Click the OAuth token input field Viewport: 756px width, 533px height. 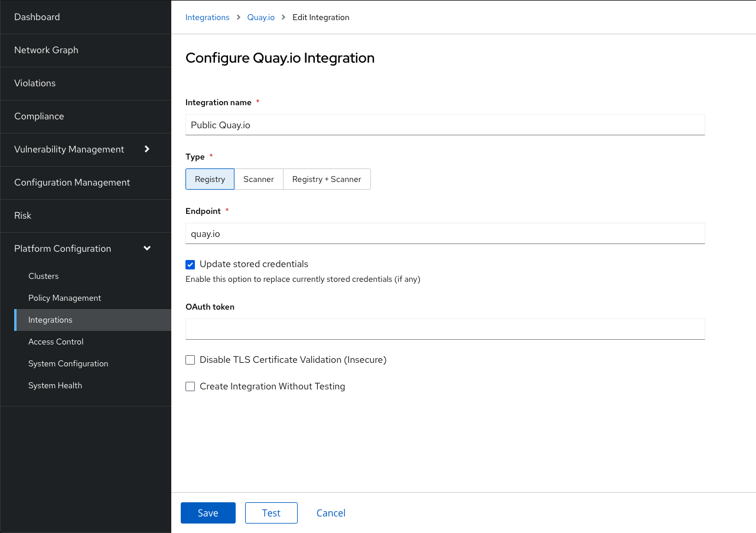445,329
